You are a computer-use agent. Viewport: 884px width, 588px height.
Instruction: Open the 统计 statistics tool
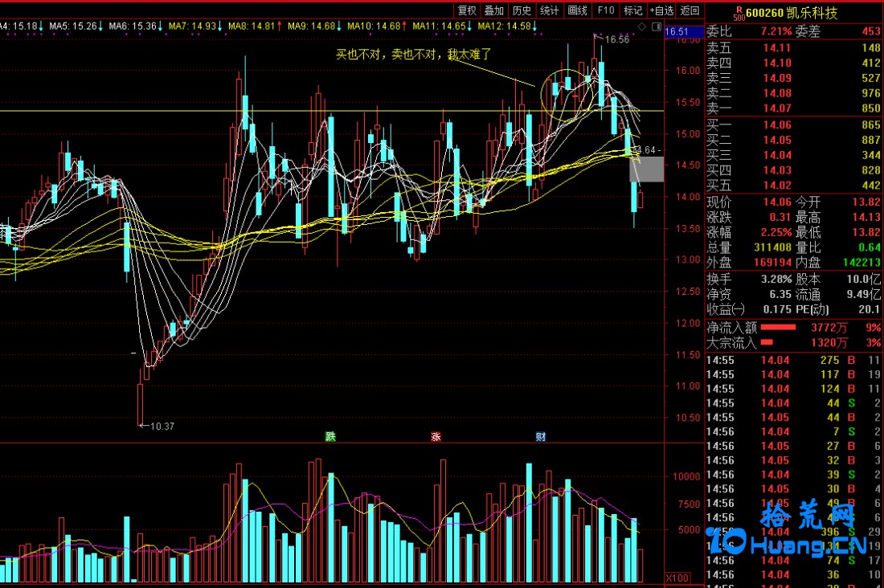550,10
